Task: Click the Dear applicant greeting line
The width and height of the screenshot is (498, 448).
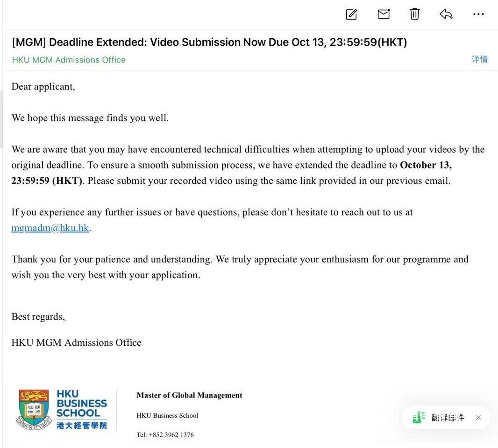Action: (x=43, y=86)
